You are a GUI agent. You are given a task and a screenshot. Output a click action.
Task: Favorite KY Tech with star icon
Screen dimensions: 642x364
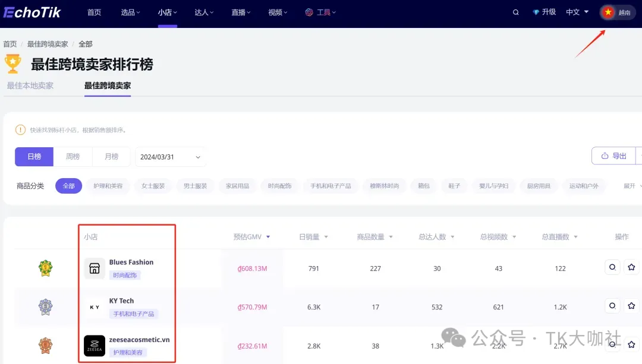pyautogui.click(x=631, y=306)
